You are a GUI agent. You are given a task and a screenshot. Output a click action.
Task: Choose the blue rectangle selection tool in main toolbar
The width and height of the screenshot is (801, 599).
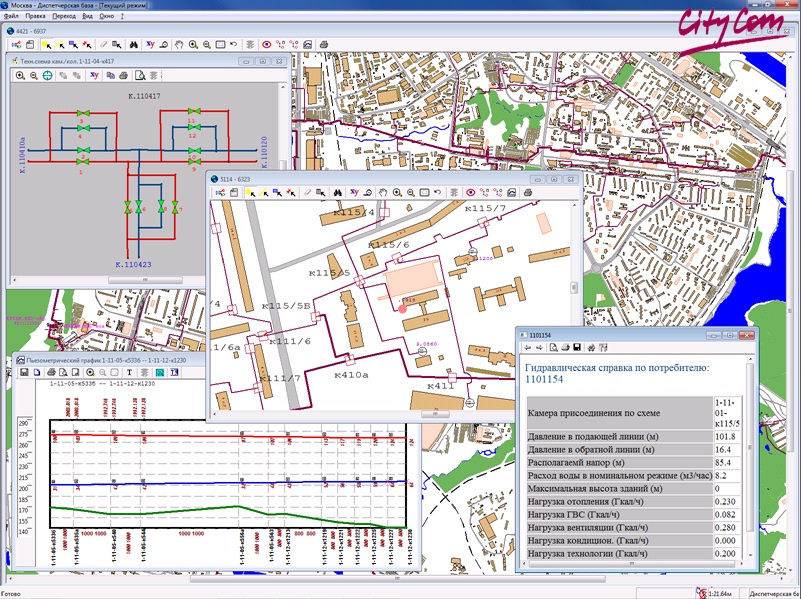pyautogui.click(x=74, y=45)
